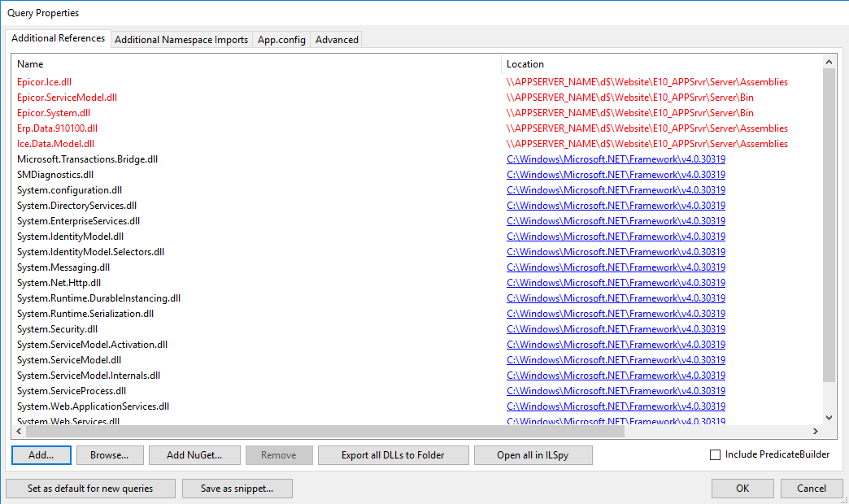
Task: Select the System.ServiceModel.dll row
Action: click(x=69, y=360)
